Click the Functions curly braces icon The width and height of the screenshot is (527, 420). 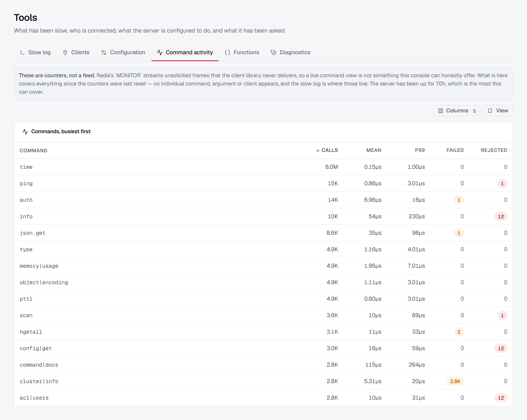(x=227, y=52)
